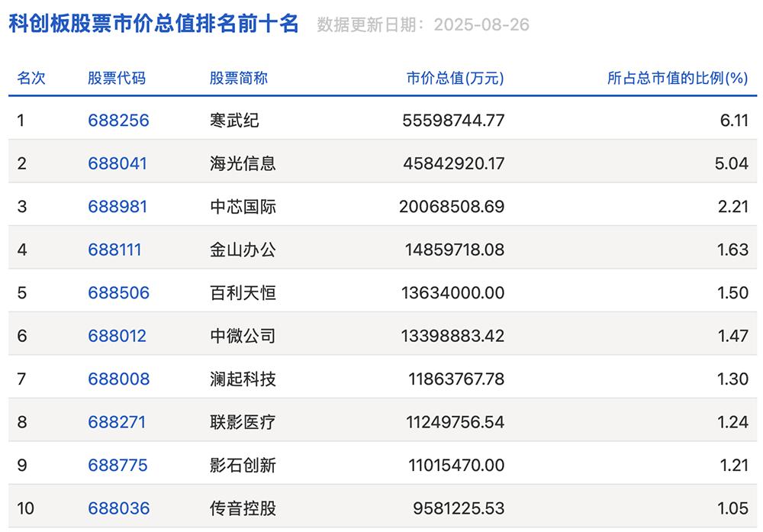Select stock name 寒武纪
Viewport: 763px width, 532px height.
tap(234, 121)
